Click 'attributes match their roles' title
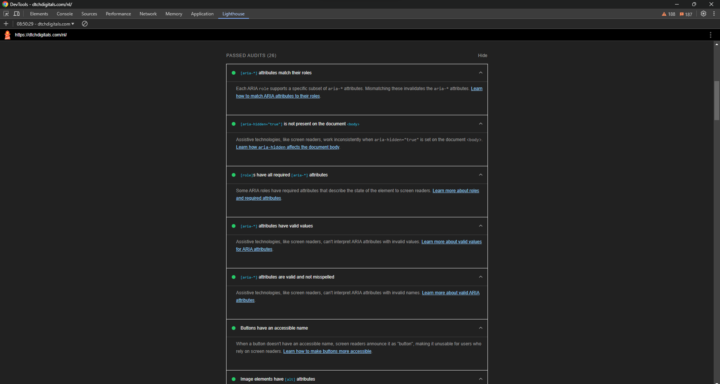720x384 pixels. tap(276, 73)
